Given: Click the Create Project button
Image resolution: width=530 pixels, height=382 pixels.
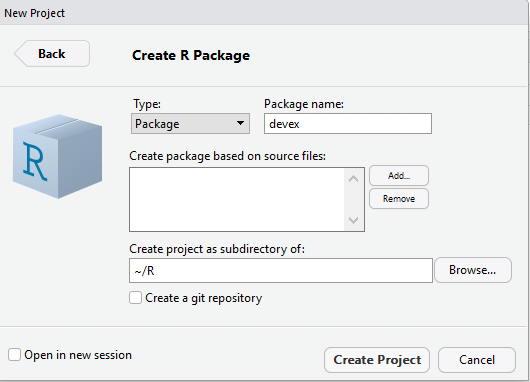Looking at the screenshot, I should pyautogui.click(x=377, y=360).
